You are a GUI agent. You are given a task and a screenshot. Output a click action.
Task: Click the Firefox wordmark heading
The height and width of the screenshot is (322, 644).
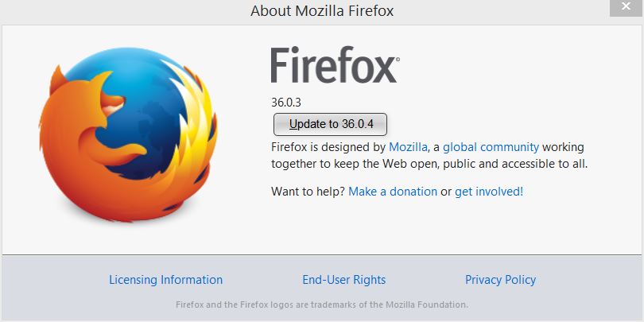tap(334, 66)
